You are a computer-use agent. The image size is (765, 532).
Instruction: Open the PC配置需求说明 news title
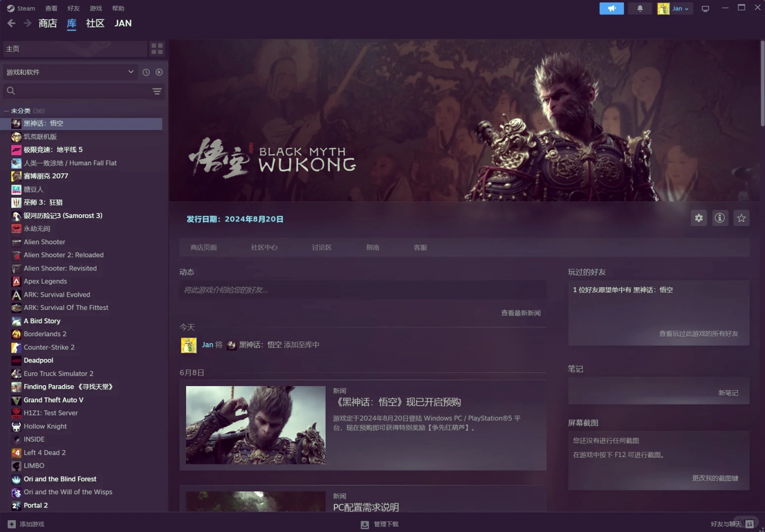pyautogui.click(x=366, y=507)
